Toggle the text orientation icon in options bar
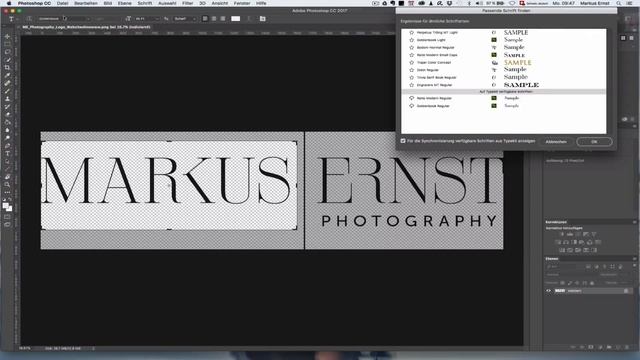The image size is (640, 360). click(29, 19)
